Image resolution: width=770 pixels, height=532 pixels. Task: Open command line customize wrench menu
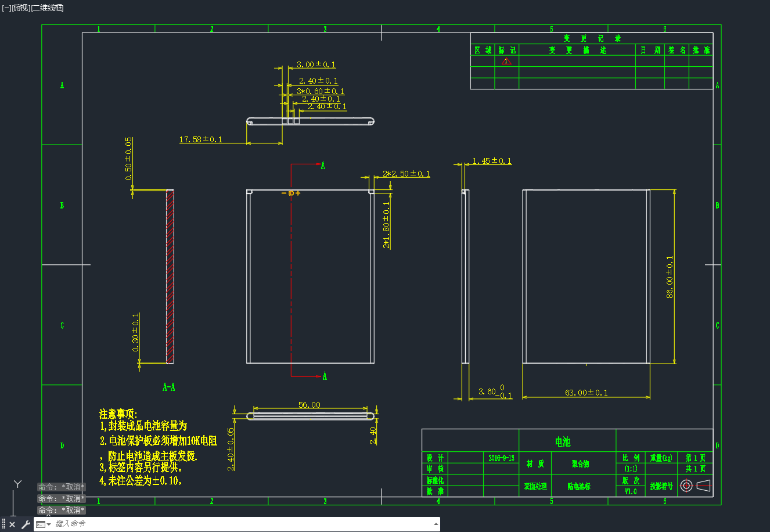coord(26,524)
